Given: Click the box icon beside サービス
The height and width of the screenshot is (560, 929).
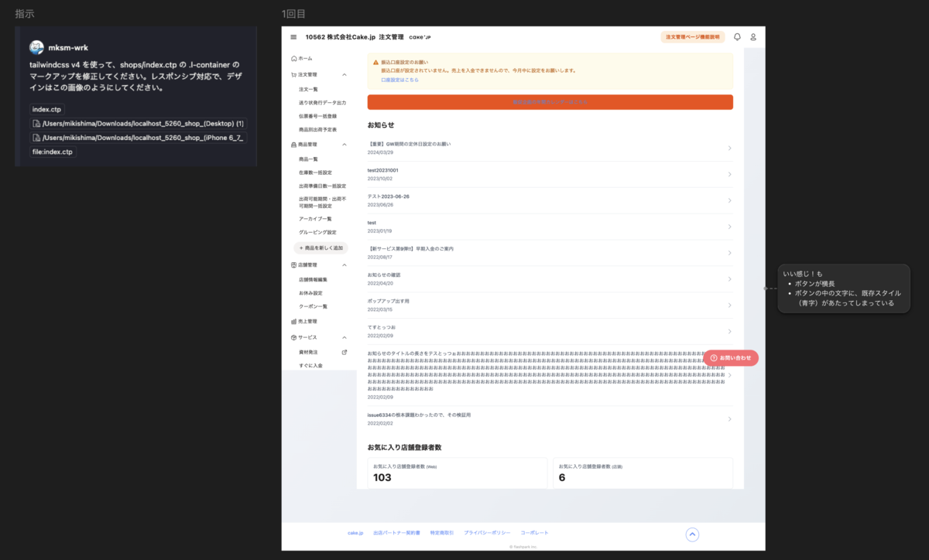Looking at the screenshot, I should (x=294, y=337).
